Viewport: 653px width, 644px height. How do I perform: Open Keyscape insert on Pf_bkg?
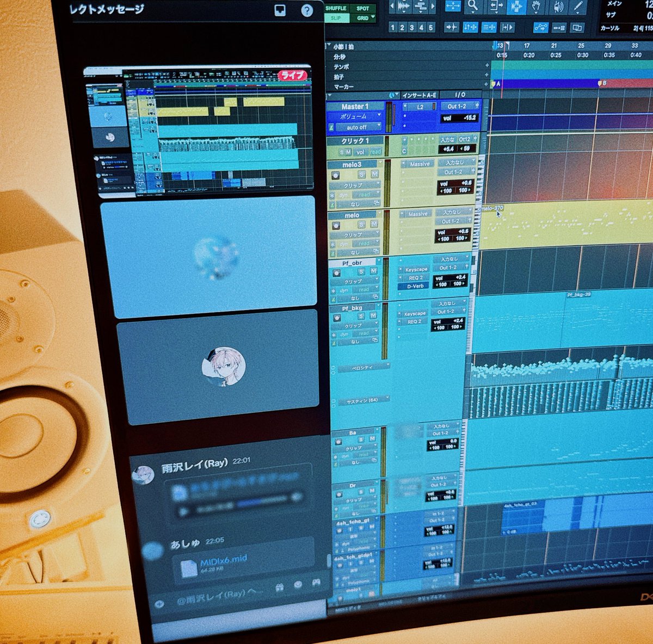(x=415, y=314)
